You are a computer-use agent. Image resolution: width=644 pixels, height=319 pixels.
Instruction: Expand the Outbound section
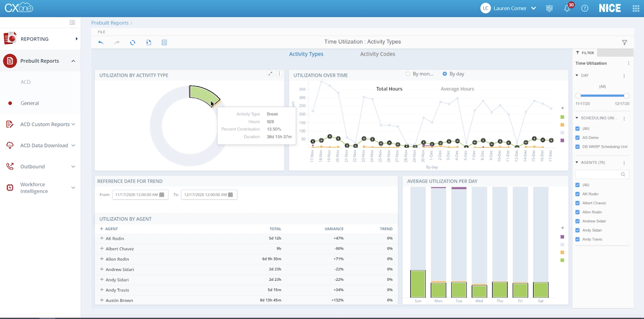tap(73, 167)
